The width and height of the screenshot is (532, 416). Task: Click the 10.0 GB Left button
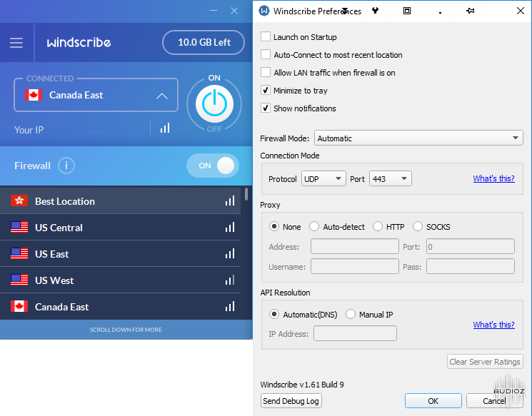204,42
